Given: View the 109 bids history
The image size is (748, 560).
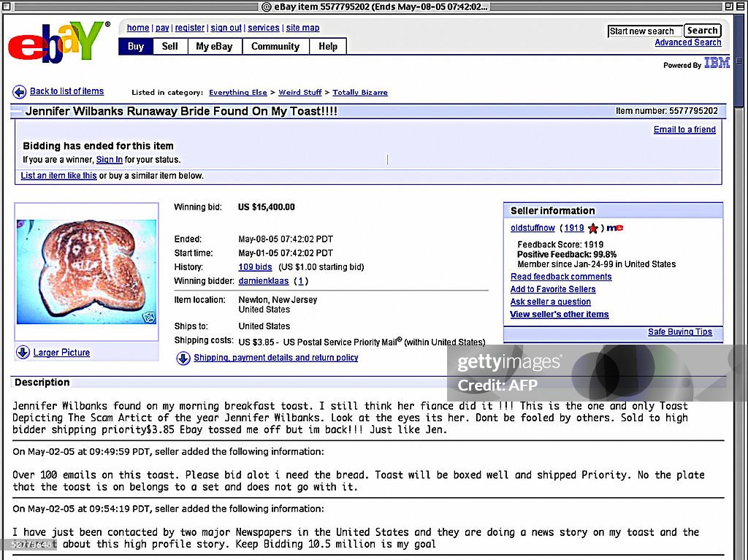Looking at the screenshot, I should [x=255, y=267].
